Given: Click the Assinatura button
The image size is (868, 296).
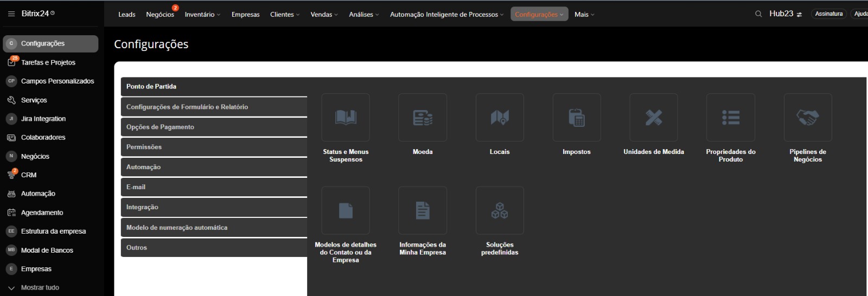Looking at the screenshot, I should point(828,14).
